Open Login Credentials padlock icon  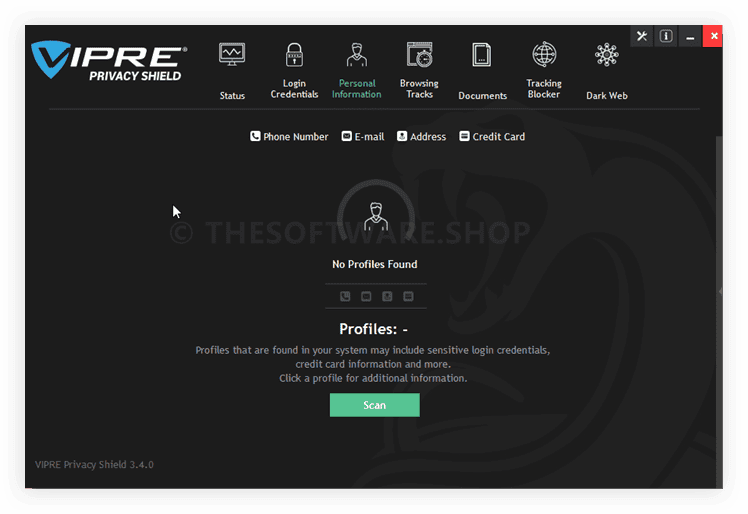294,55
